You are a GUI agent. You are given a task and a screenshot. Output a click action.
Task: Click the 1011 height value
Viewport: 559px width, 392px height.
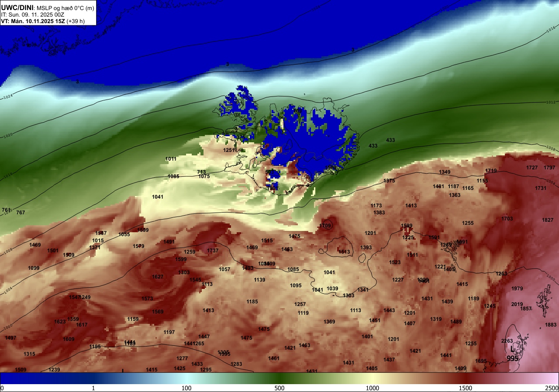point(171,159)
